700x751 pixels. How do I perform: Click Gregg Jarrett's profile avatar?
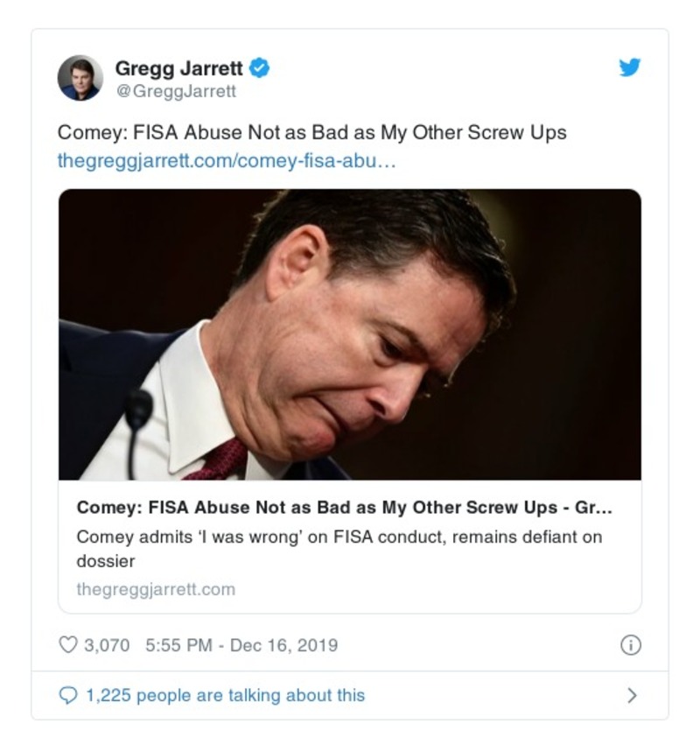coord(80,78)
